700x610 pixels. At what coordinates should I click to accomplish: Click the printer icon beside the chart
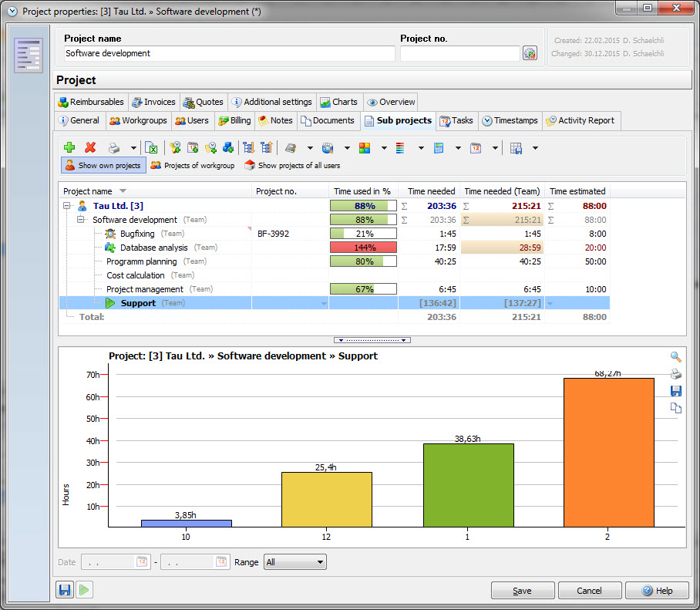(675, 374)
